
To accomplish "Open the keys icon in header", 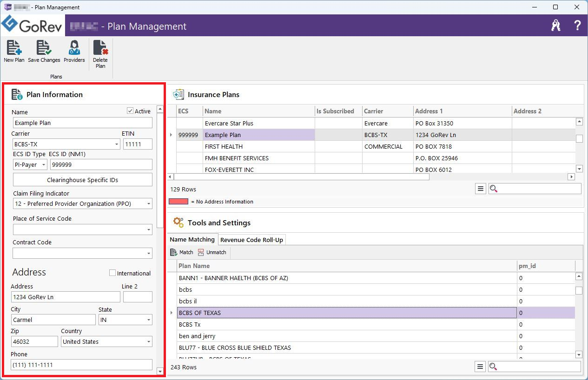I will point(556,26).
